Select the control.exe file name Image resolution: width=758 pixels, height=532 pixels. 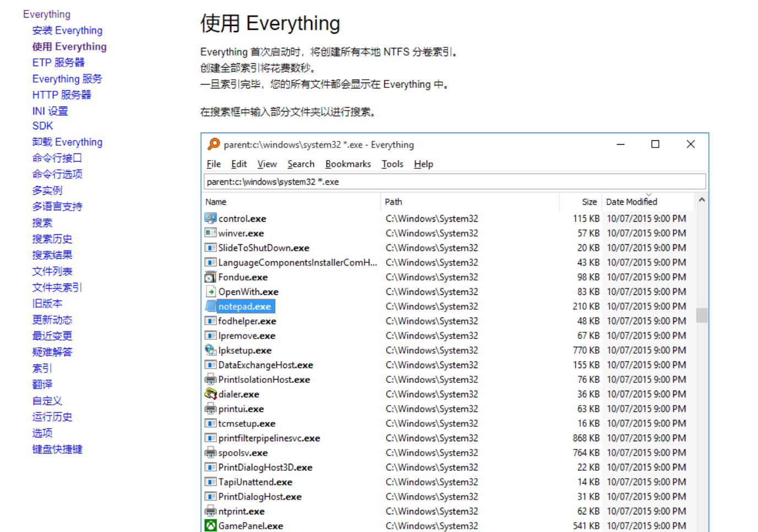pyautogui.click(x=242, y=218)
